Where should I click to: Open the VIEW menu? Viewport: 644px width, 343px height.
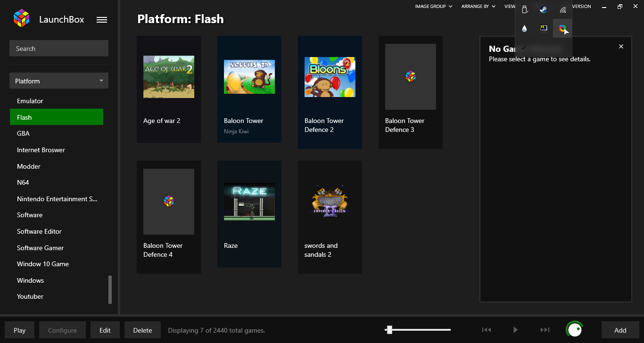(510, 7)
